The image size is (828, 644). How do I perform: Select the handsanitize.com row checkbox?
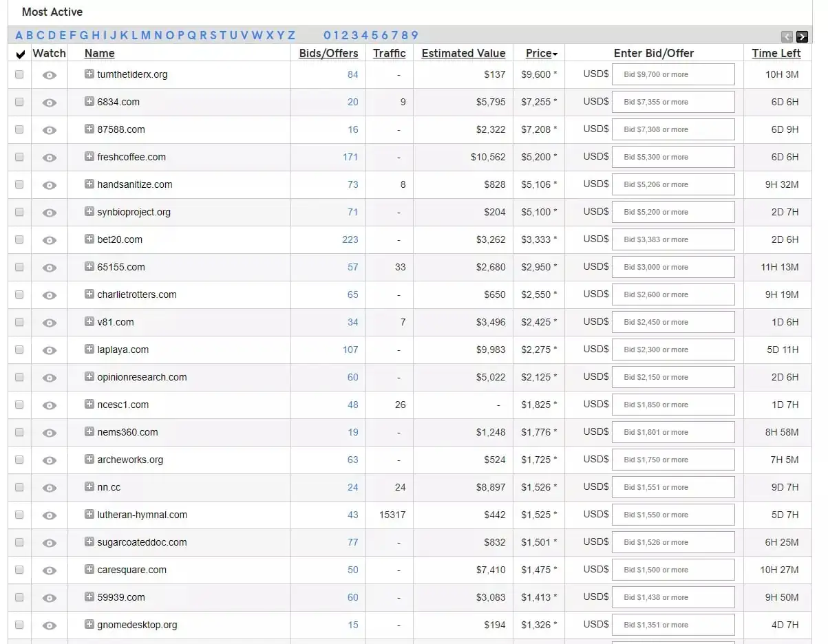[19, 184]
